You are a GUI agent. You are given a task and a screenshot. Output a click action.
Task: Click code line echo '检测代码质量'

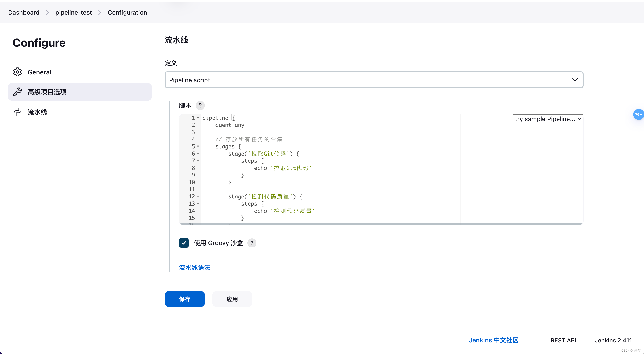click(284, 211)
